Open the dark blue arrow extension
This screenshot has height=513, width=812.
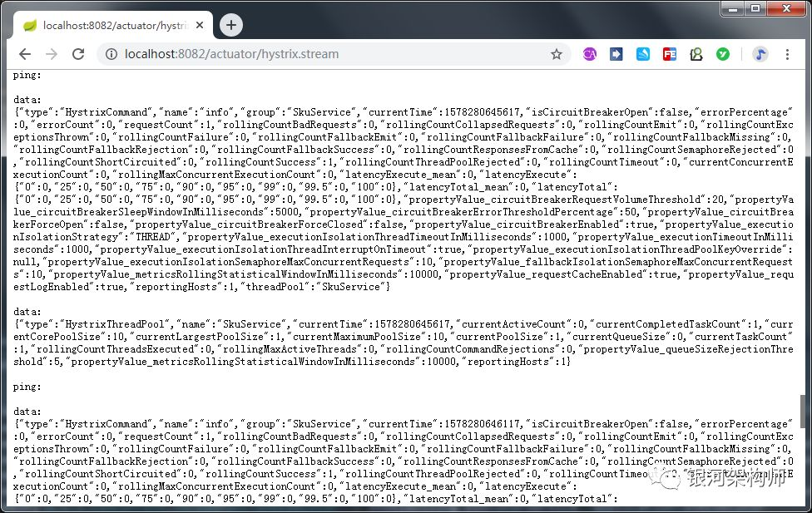(616, 54)
